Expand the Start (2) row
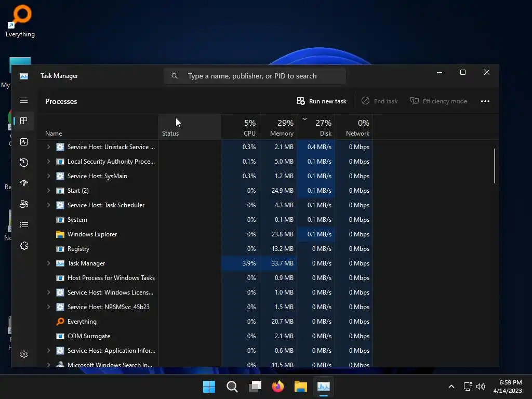This screenshot has width=532, height=399. click(x=48, y=191)
